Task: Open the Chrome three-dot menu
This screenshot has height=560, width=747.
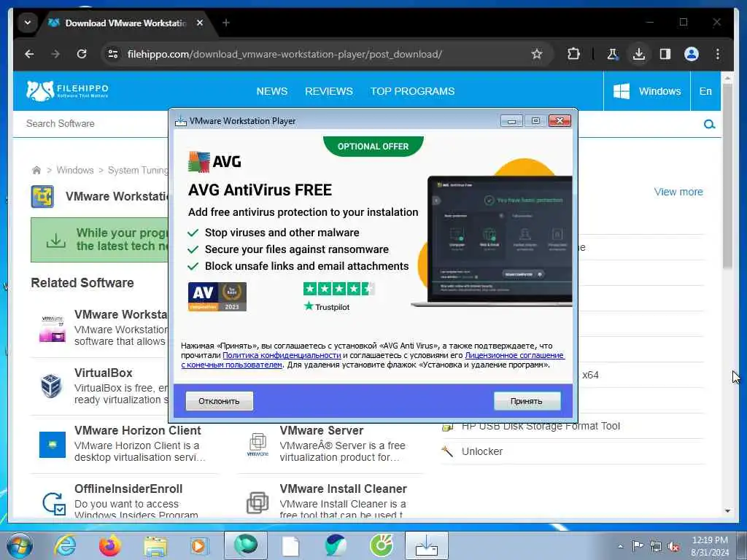Action: pyautogui.click(x=718, y=54)
